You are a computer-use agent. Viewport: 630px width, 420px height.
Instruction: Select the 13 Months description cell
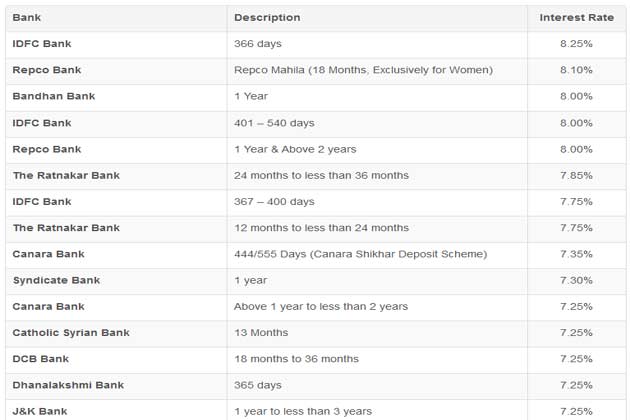pos(262,333)
